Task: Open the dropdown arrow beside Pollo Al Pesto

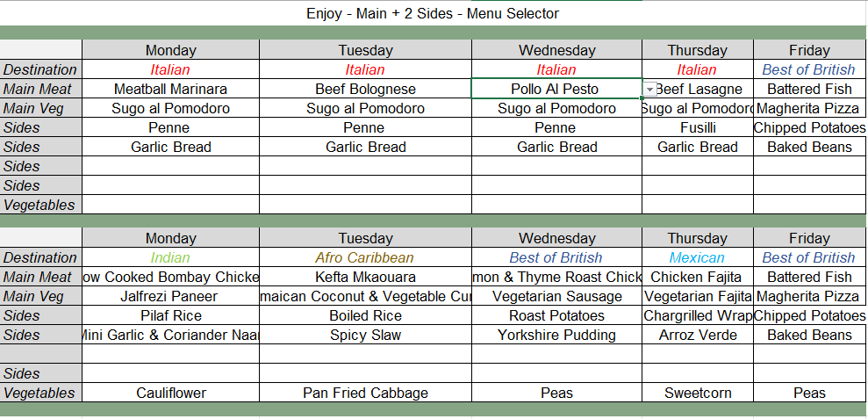Action: pos(649,90)
